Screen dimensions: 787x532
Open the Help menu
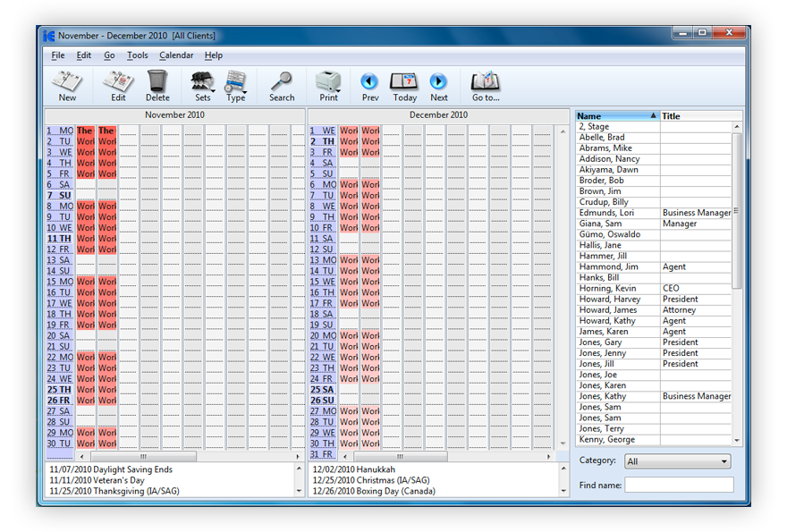point(214,55)
